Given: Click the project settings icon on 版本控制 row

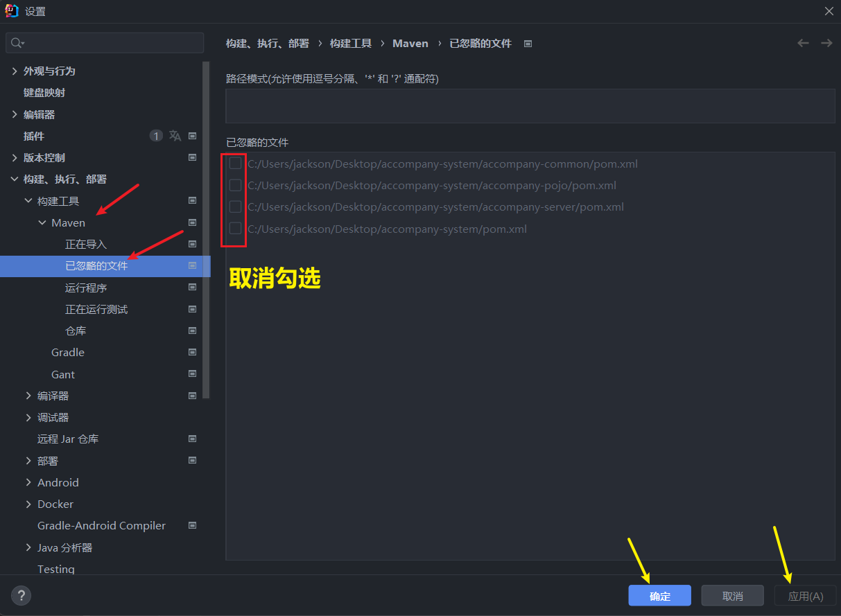Looking at the screenshot, I should click(x=193, y=157).
